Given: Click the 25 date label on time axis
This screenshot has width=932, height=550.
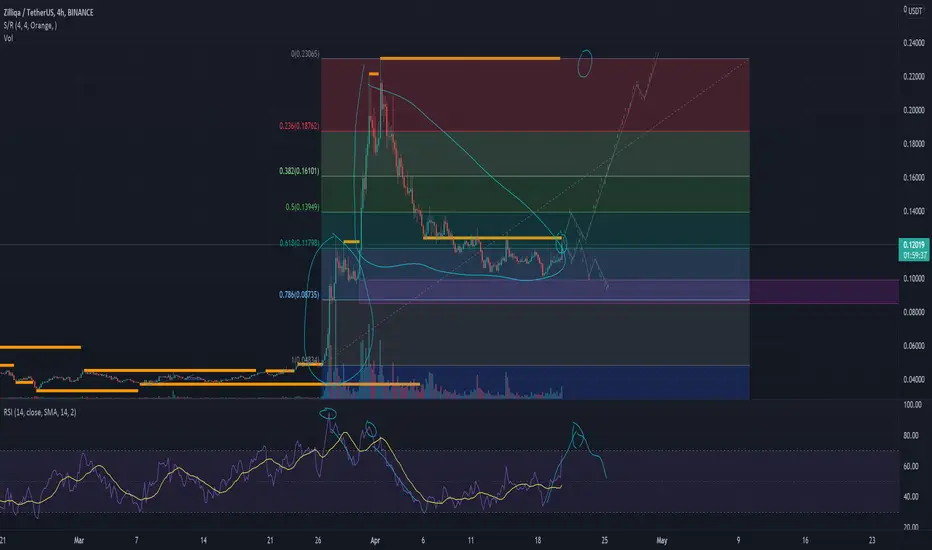Looking at the screenshot, I should pyautogui.click(x=604, y=540).
